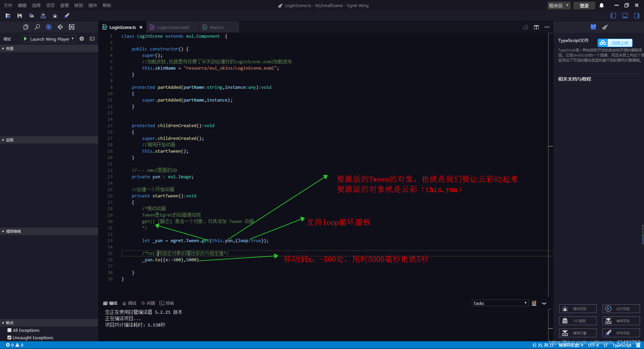
Task: Click the Save file icon
Action: tap(20, 16)
